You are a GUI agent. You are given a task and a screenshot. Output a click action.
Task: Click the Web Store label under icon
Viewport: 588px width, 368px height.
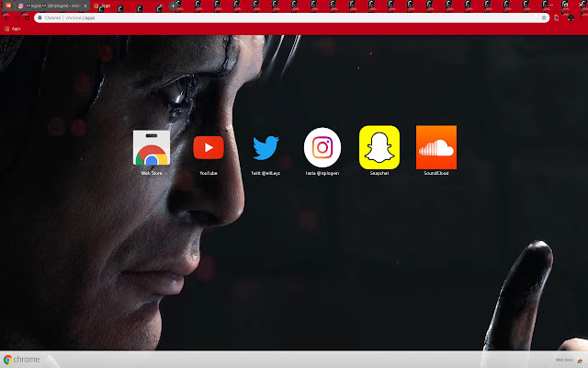152,173
